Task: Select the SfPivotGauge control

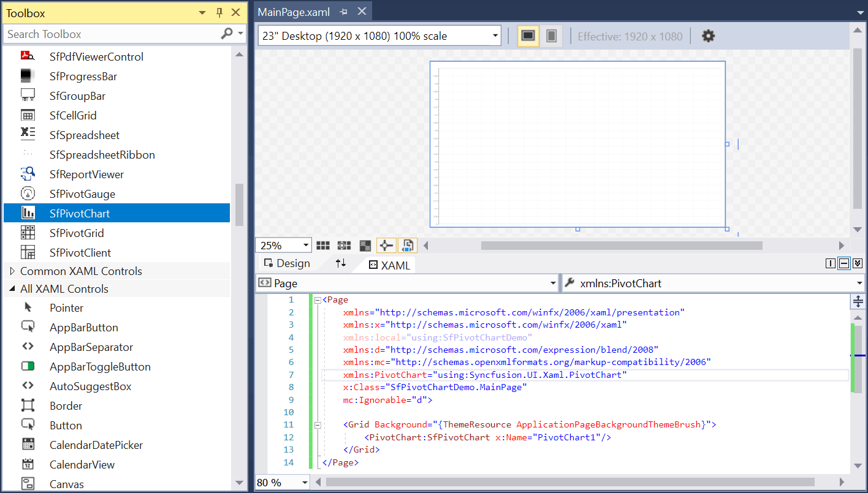Action: [116, 194]
